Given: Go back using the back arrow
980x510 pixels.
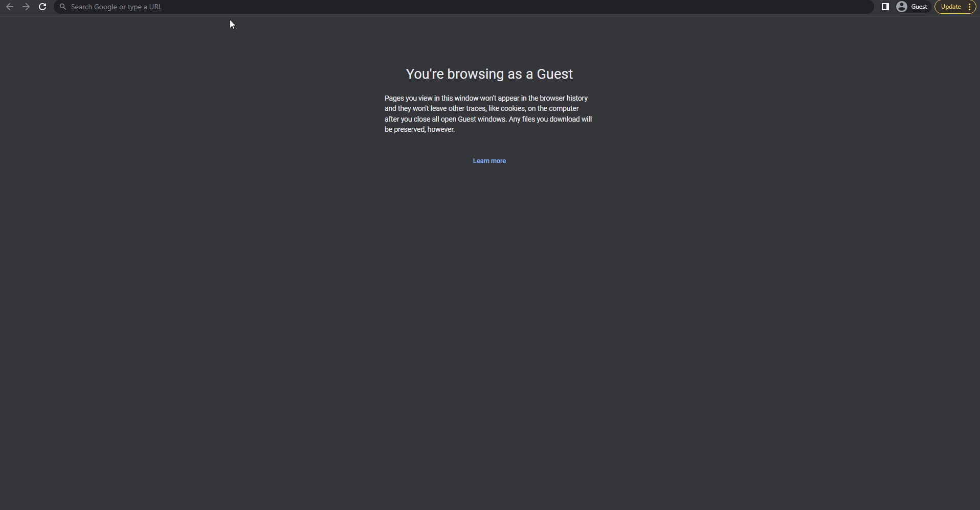Looking at the screenshot, I should (x=10, y=7).
